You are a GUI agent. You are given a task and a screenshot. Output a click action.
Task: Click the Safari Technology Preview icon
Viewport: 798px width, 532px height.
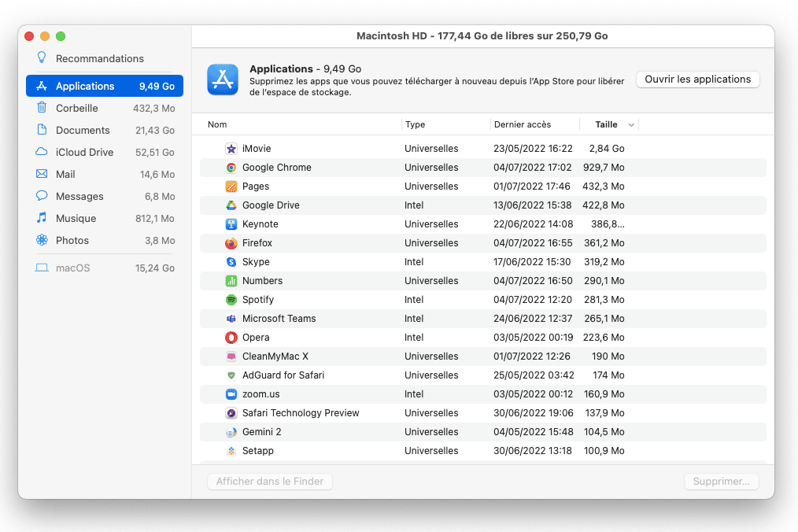tap(231, 413)
